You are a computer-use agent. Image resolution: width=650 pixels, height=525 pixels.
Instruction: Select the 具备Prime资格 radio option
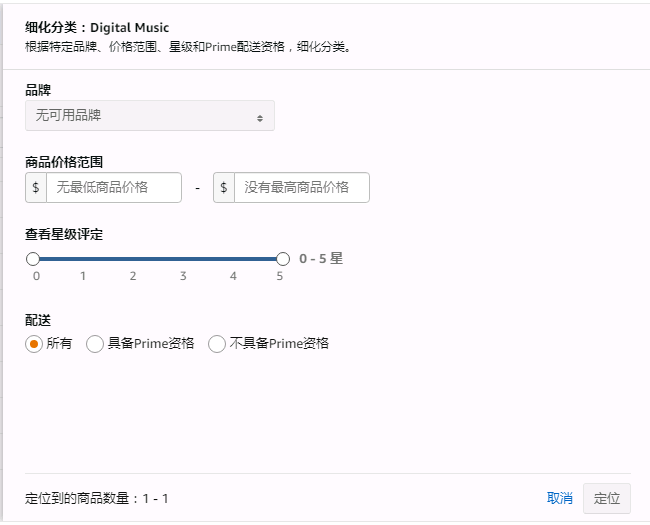click(x=95, y=344)
